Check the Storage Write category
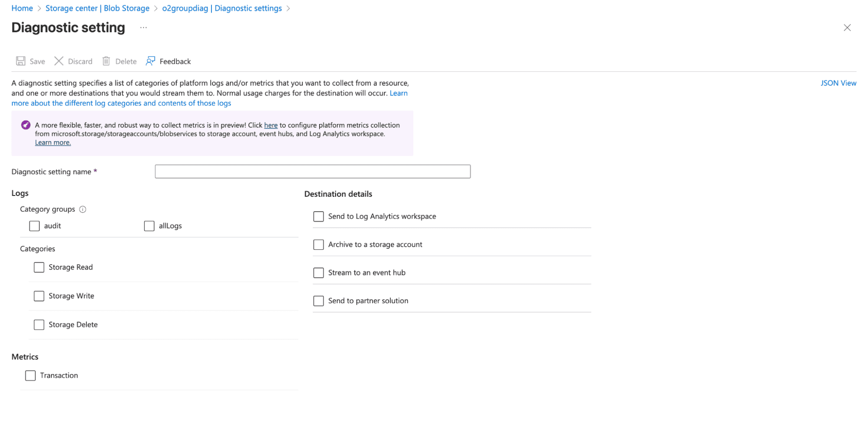Image resolution: width=868 pixels, height=444 pixels. (39, 296)
